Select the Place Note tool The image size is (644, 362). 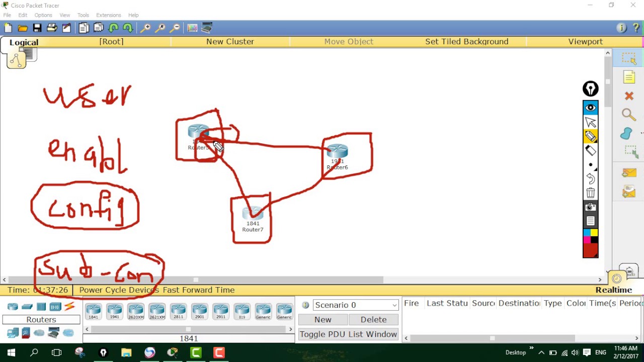tap(629, 77)
